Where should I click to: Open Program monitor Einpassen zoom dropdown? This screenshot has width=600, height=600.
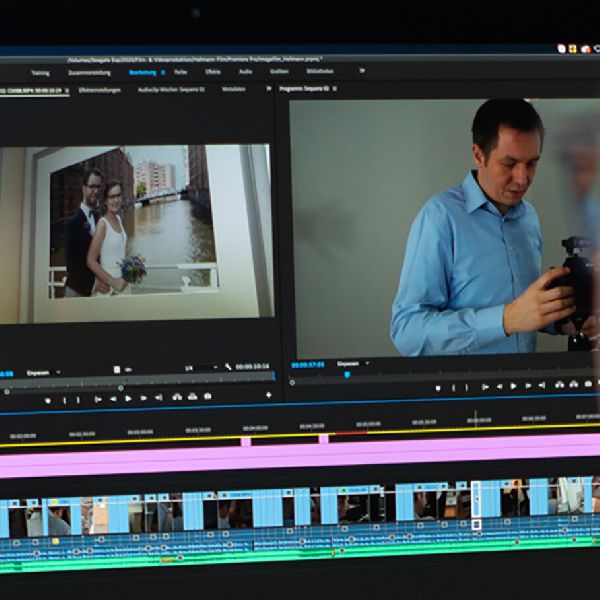click(352, 364)
